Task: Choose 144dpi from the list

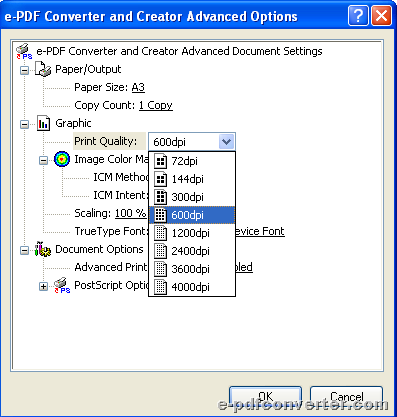Action: [192, 179]
